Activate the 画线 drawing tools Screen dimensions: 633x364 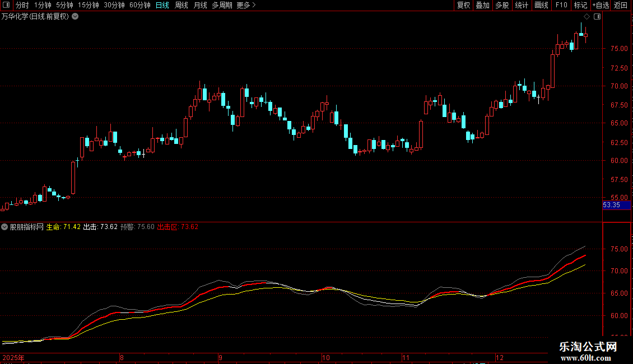(541, 5)
